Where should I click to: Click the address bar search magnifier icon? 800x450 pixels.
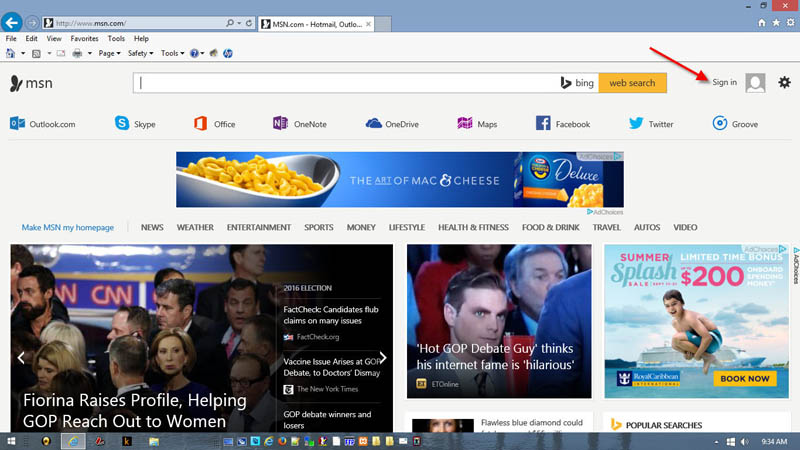(230, 23)
